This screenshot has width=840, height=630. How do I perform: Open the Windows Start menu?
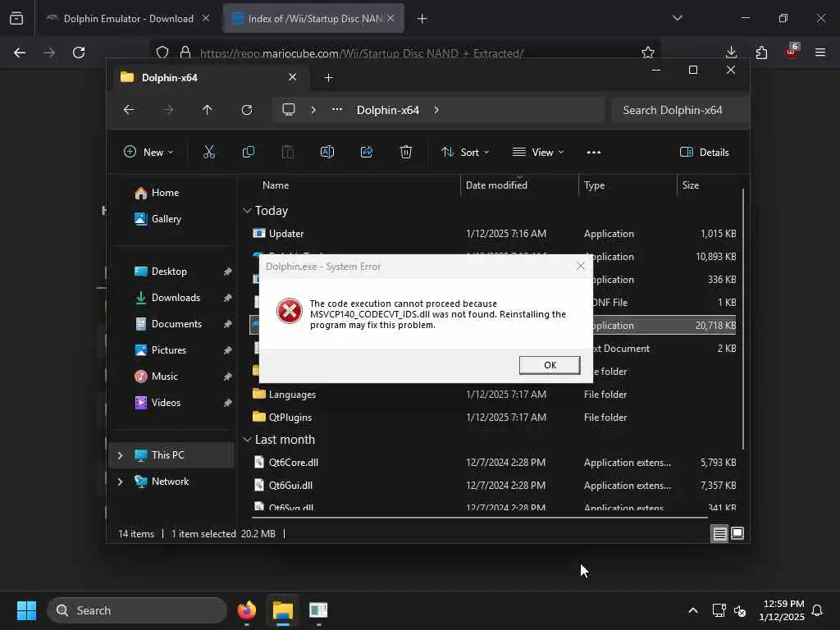[x=27, y=610]
